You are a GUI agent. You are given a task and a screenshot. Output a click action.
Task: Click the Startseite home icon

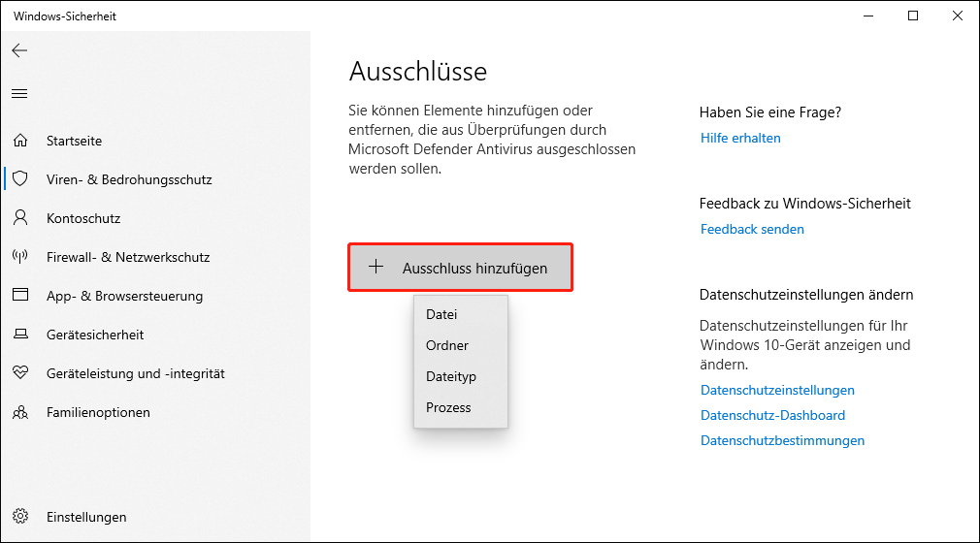coord(20,140)
